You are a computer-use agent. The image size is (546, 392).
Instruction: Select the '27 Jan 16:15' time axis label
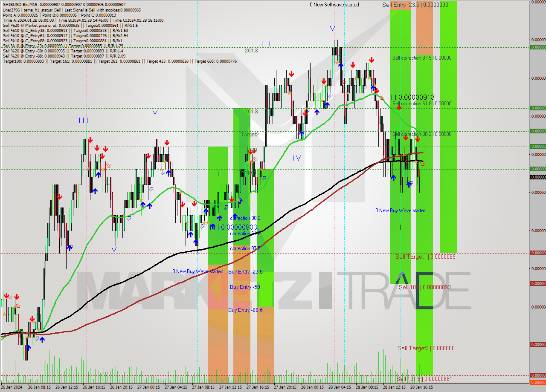[258, 387]
